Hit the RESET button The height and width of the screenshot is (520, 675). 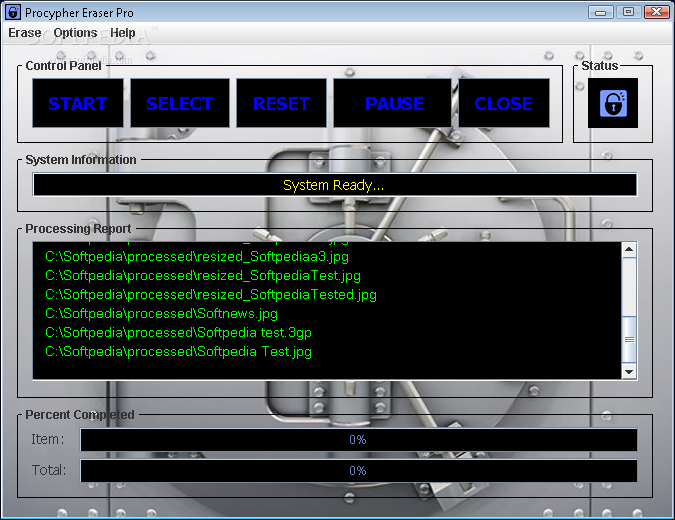[x=281, y=103]
